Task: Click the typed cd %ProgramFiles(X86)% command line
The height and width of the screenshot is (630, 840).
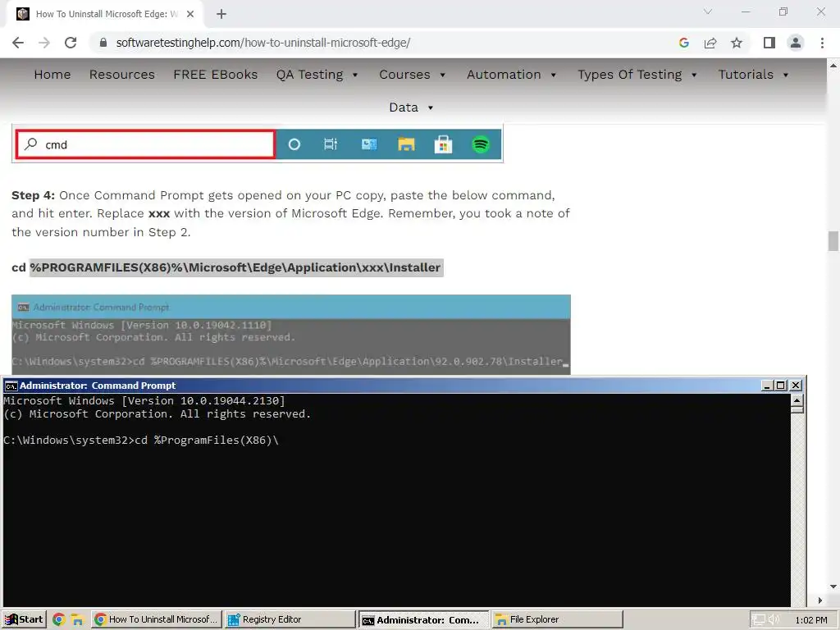Action: (141, 441)
